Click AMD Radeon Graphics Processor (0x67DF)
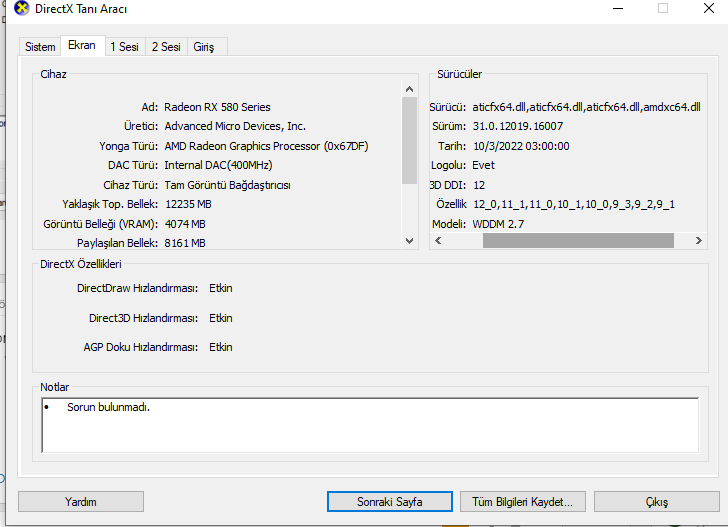This screenshot has width=728, height=527. [266, 146]
